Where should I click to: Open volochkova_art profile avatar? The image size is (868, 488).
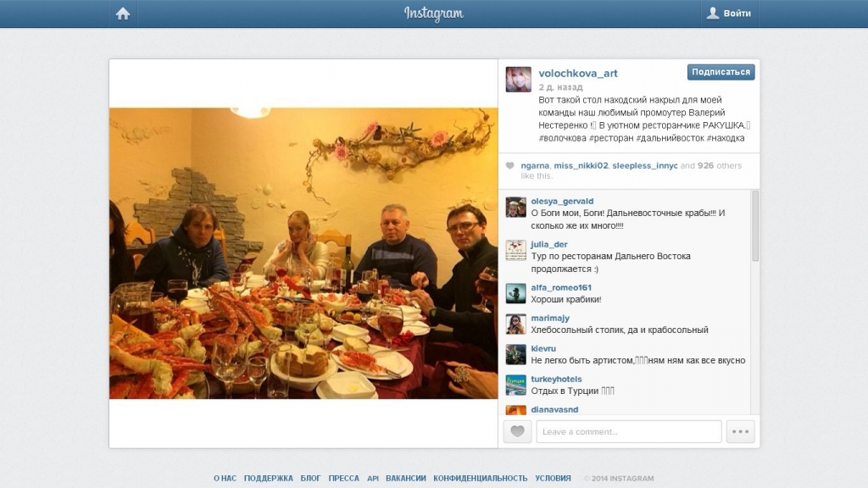518,79
